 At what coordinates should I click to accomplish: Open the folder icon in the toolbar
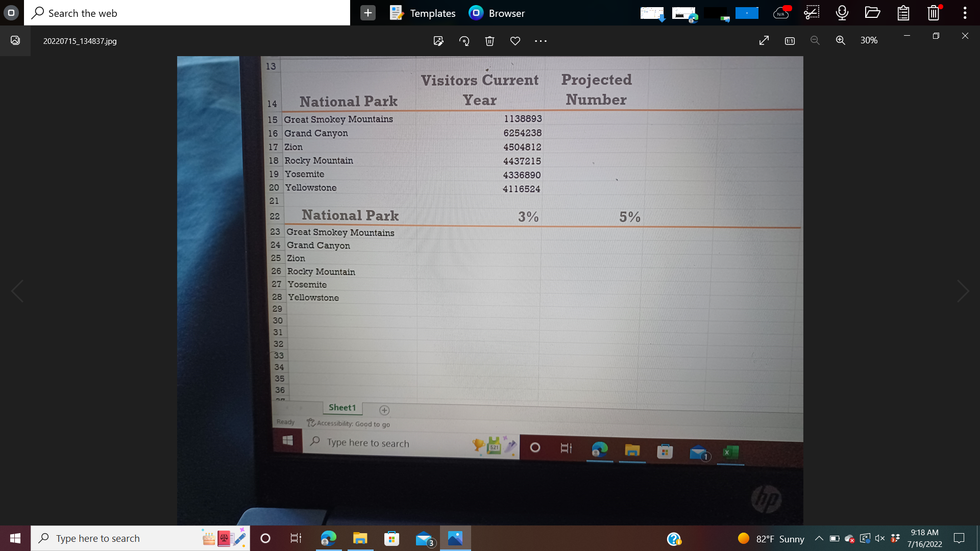(x=872, y=13)
